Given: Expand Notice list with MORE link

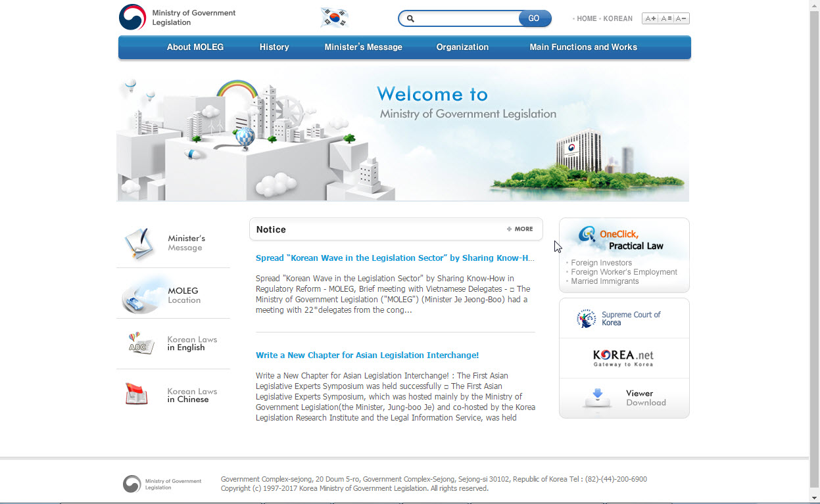Looking at the screenshot, I should [520, 229].
